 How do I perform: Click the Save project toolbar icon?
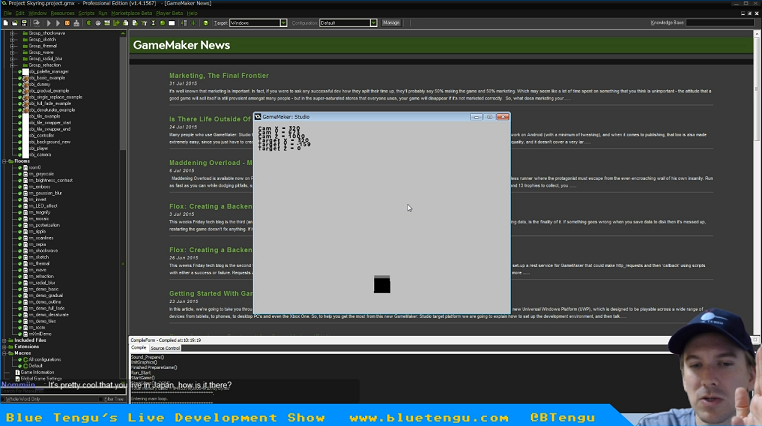click(24, 23)
